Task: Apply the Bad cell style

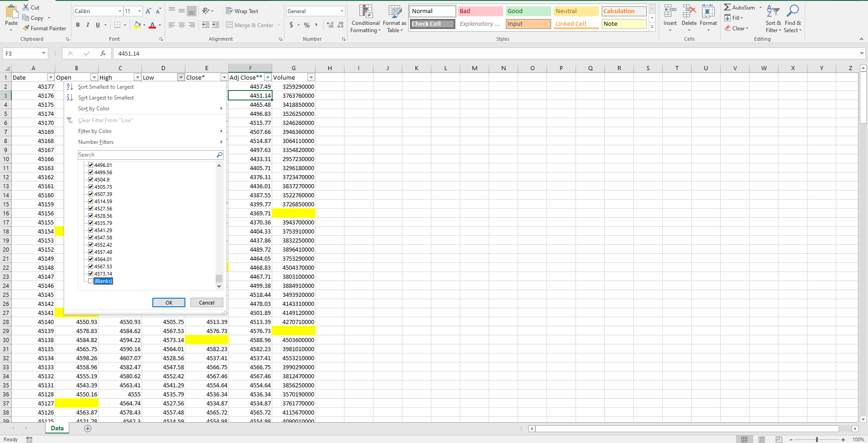Action: click(x=480, y=11)
